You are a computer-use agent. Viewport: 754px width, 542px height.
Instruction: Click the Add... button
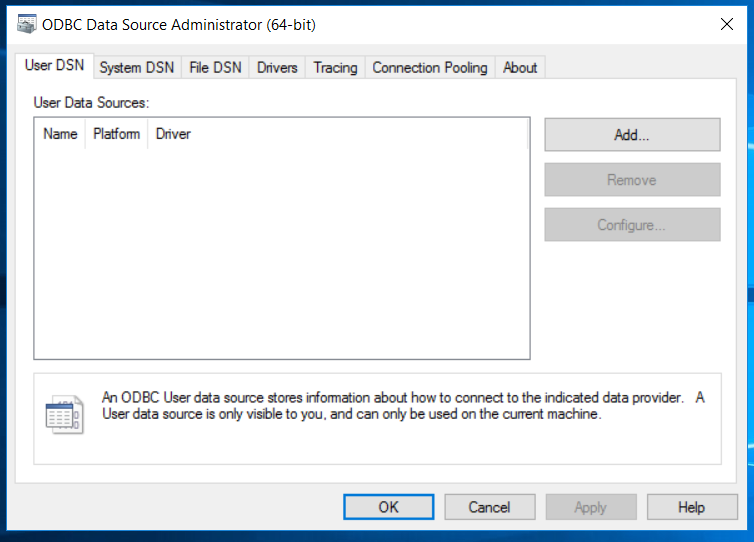(632, 135)
